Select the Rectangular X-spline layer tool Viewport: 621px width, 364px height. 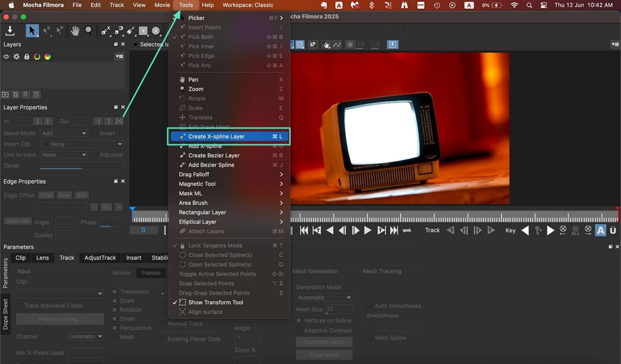(x=143, y=31)
